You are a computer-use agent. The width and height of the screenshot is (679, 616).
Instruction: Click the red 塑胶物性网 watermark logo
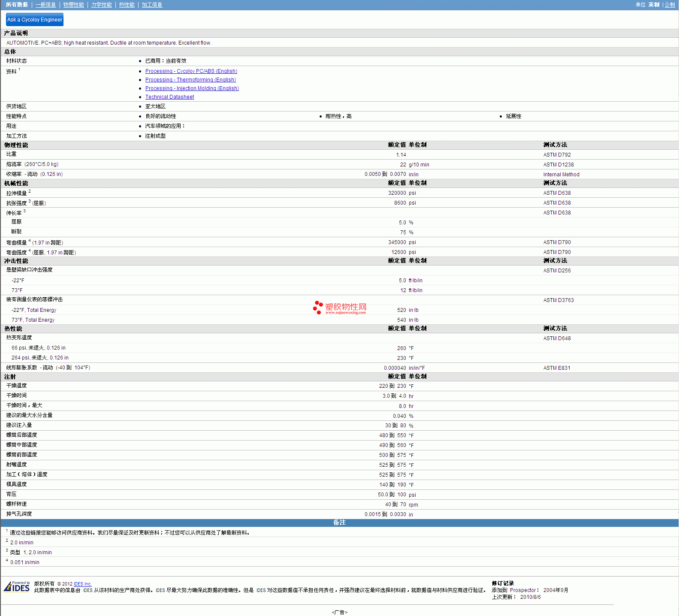pyautogui.click(x=340, y=308)
